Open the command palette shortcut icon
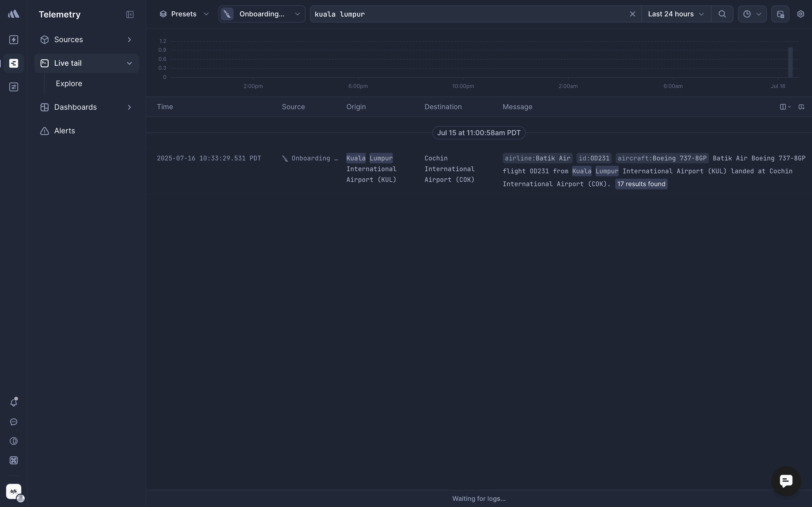Image resolution: width=812 pixels, height=507 pixels. 14,460
